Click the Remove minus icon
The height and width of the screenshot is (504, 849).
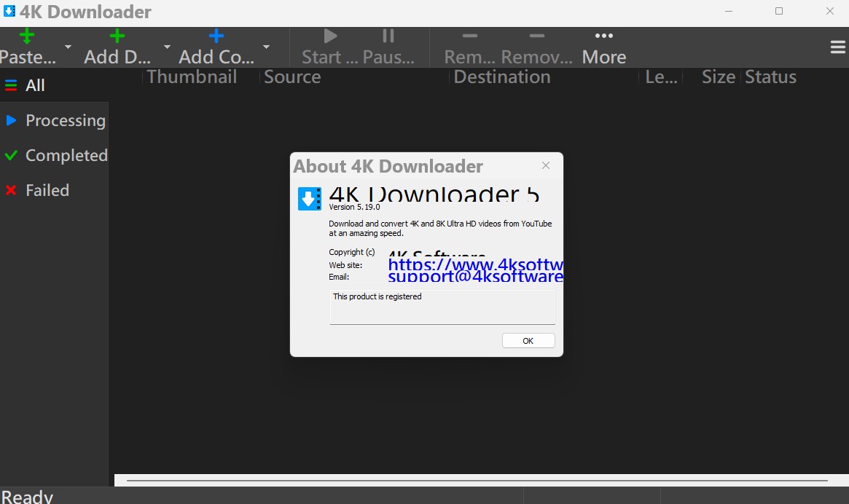pyautogui.click(x=470, y=36)
